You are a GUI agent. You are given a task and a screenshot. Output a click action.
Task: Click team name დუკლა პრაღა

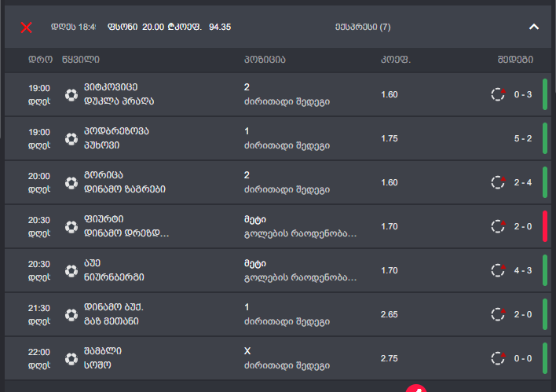pos(119,101)
